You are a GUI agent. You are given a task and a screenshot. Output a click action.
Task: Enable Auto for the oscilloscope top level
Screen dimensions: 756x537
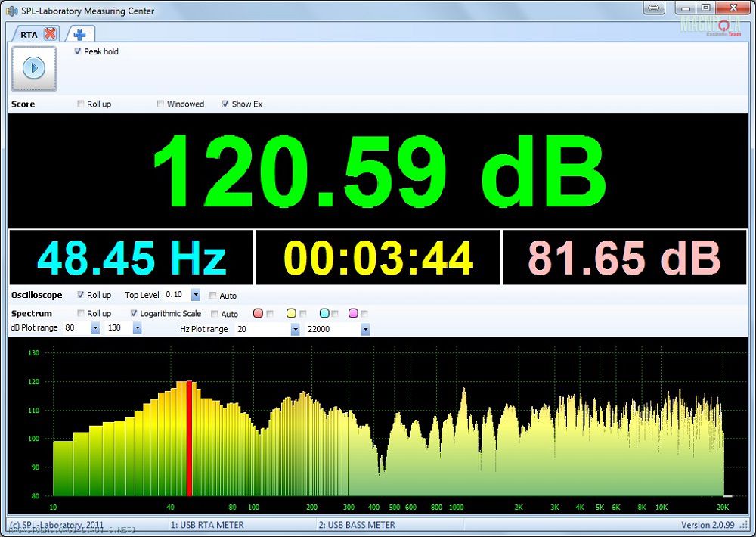pyautogui.click(x=213, y=296)
